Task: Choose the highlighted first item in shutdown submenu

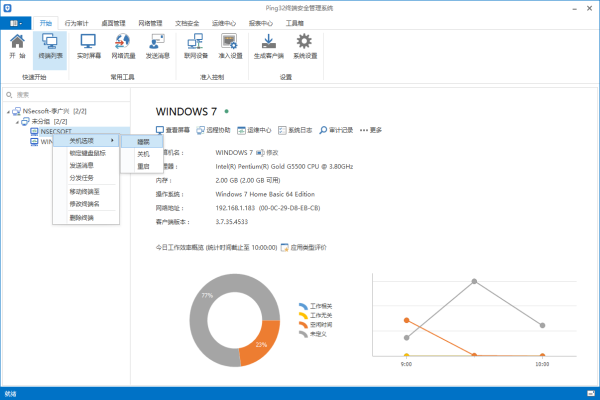Action: (x=142, y=142)
